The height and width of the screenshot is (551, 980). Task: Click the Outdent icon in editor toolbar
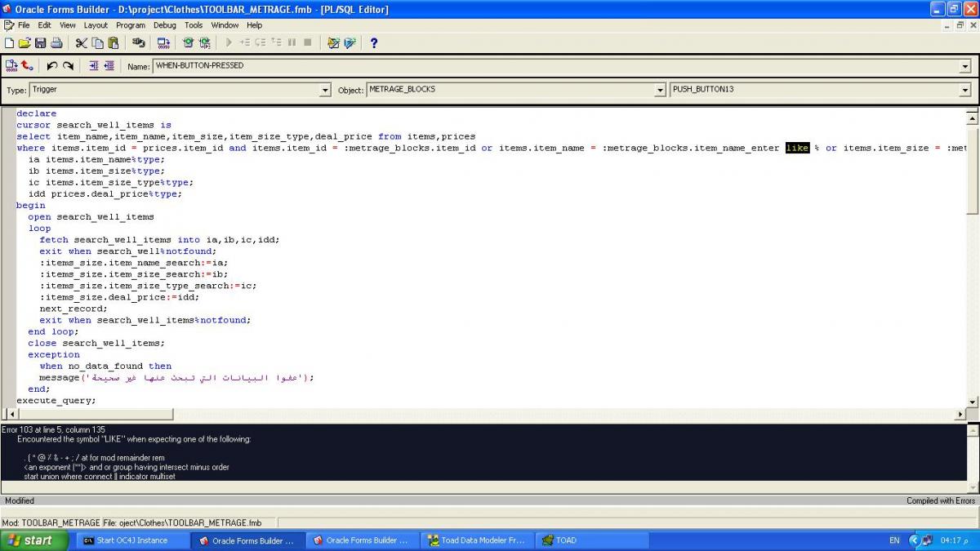pos(109,66)
